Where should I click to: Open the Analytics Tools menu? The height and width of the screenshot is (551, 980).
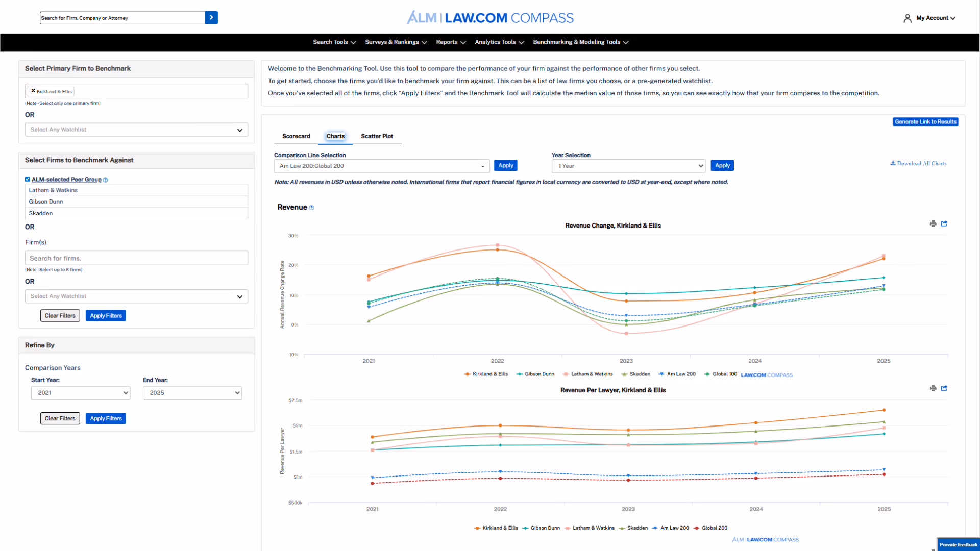point(499,42)
